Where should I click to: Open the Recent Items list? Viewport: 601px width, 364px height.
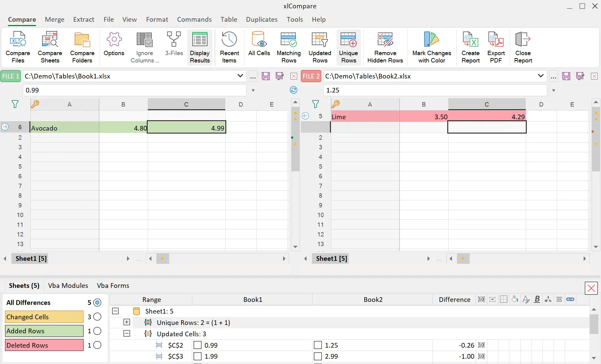(x=229, y=47)
